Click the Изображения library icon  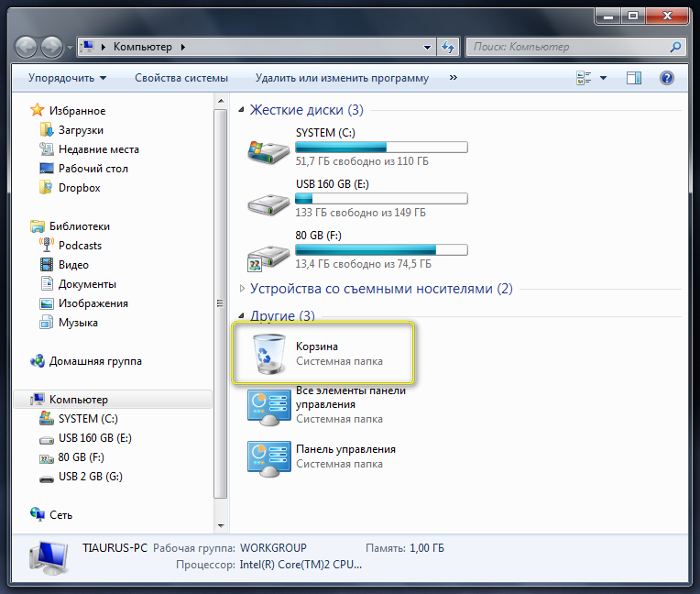pyautogui.click(x=47, y=303)
